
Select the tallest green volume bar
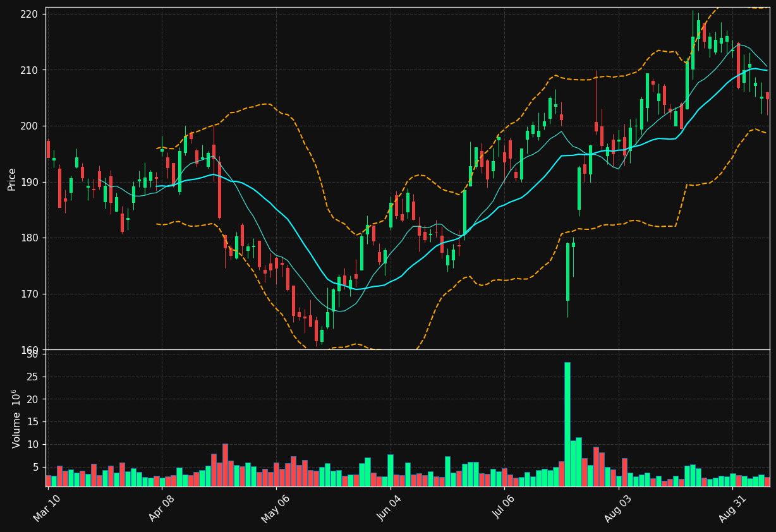(x=567, y=424)
